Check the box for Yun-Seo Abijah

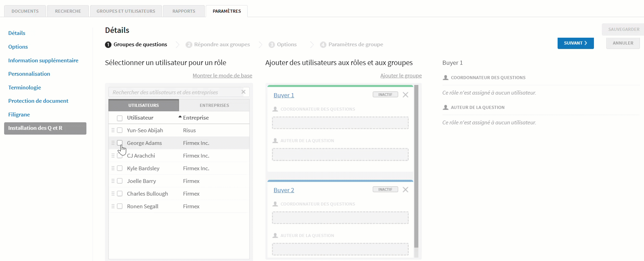pyautogui.click(x=120, y=130)
